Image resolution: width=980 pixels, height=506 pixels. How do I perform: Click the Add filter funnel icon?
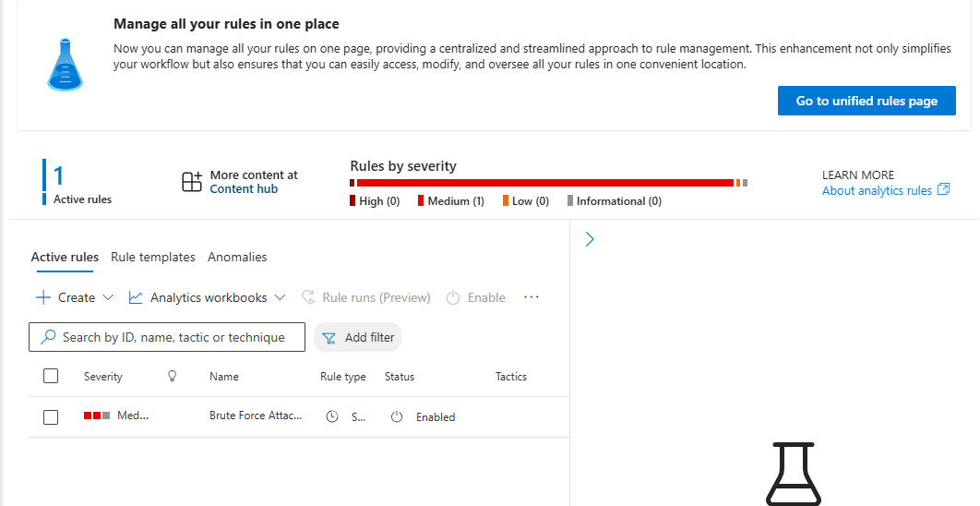[329, 338]
